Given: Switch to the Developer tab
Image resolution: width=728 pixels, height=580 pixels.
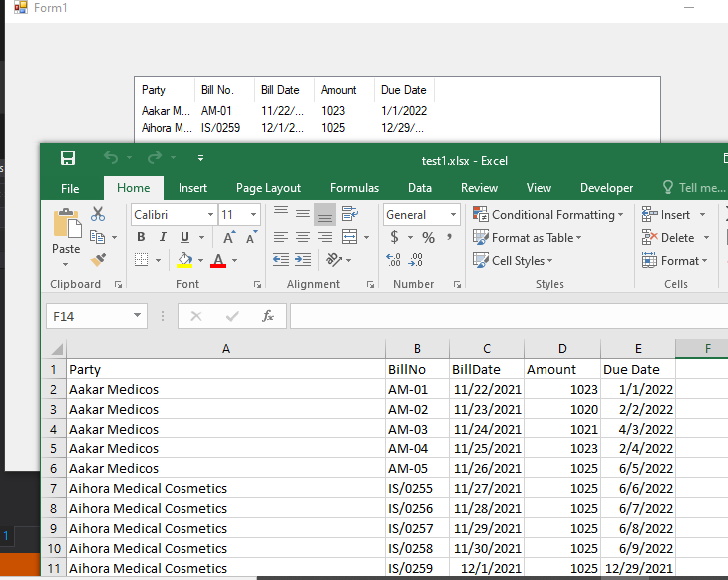Looking at the screenshot, I should (606, 188).
